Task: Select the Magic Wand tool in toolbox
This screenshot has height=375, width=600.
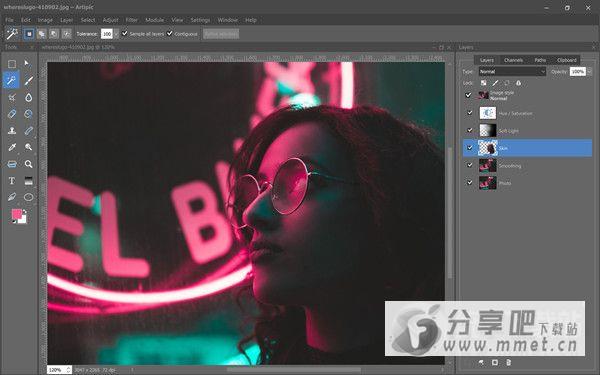Action: [11, 80]
